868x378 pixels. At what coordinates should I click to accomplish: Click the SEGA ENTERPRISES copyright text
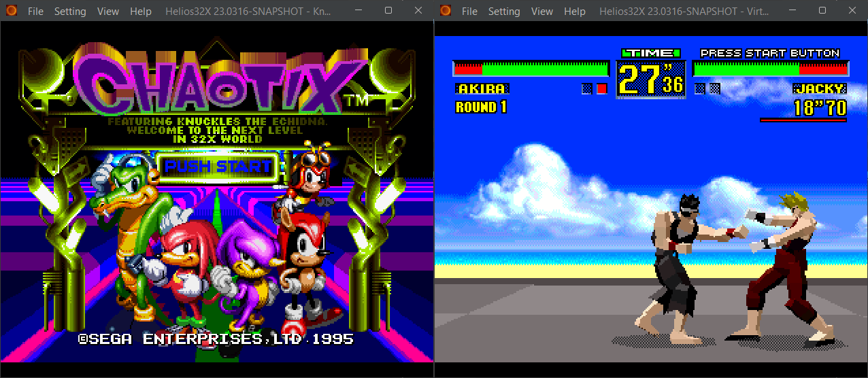coord(215,338)
